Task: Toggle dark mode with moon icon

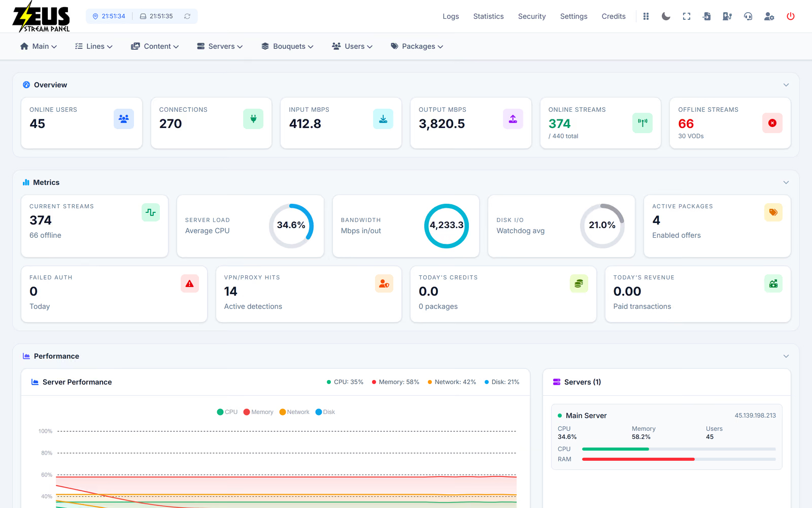Action: tap(666, 16)
